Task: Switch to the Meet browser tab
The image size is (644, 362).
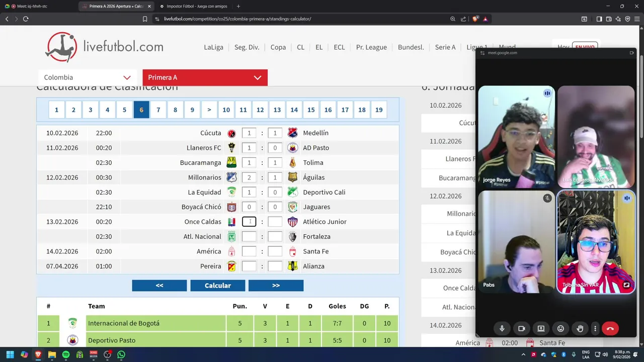Action: 32,6
